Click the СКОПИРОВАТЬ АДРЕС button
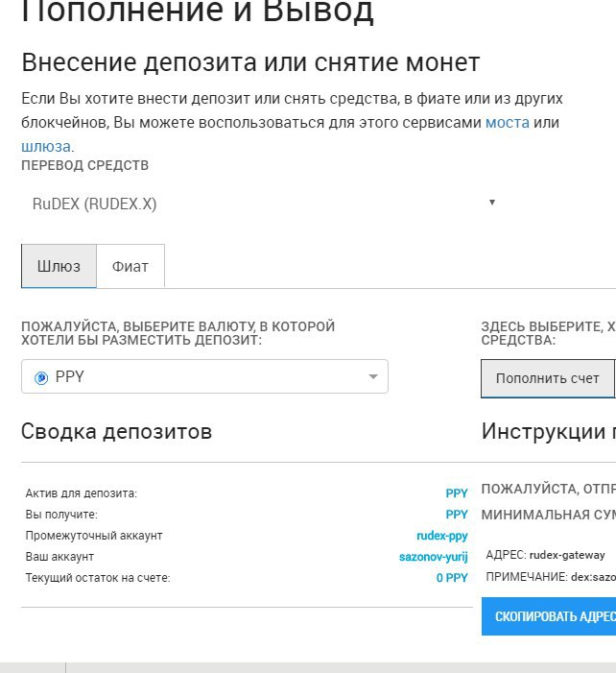The image size is (616, 673). (x=549, y=616)
